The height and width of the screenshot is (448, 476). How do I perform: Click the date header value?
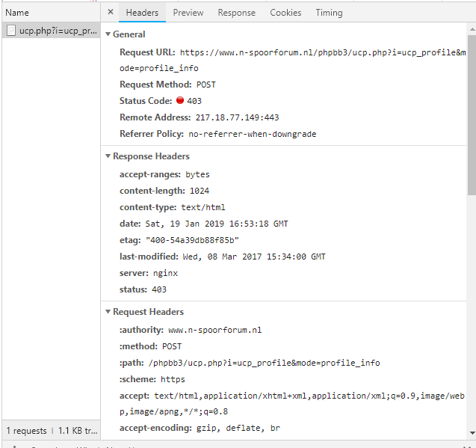tap(217, 224)
